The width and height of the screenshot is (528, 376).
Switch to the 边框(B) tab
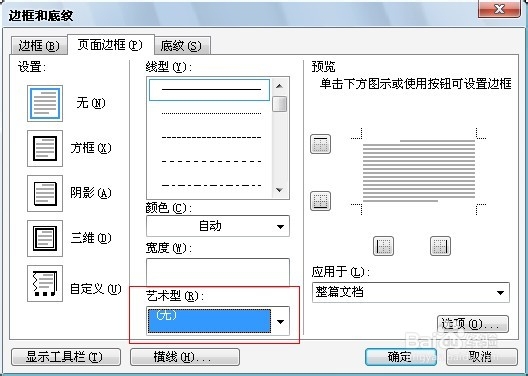tap(39, 45)
